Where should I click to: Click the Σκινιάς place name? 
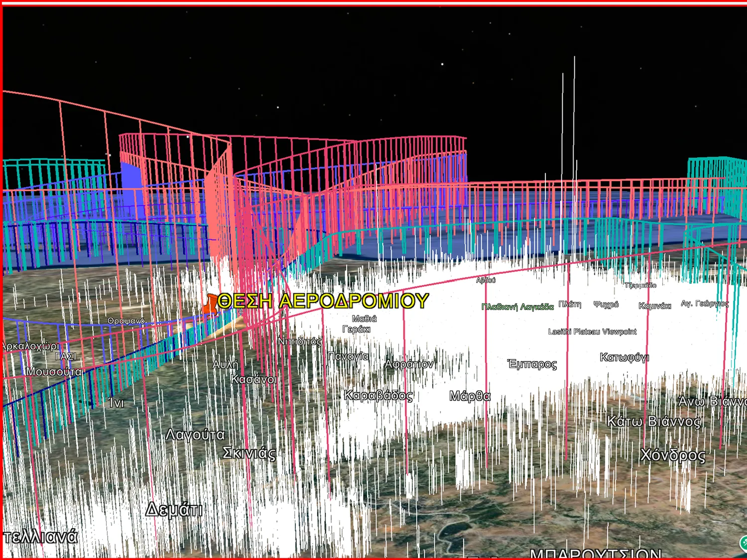(249, 453)
